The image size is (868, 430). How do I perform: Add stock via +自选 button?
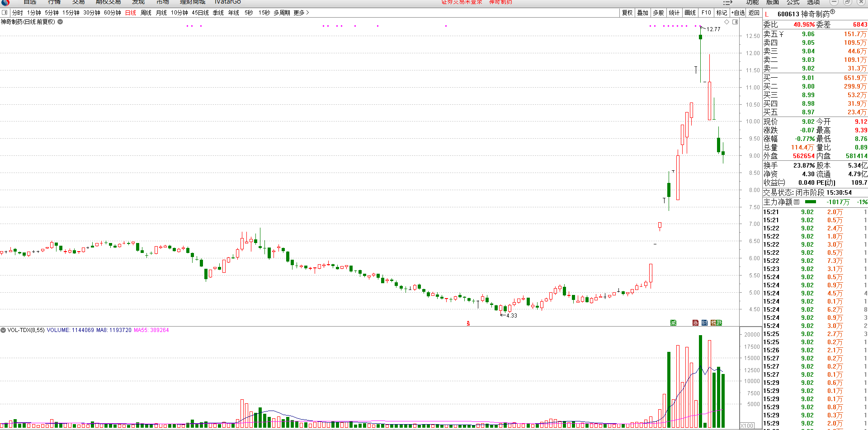pyautogui.click(x=738, y=13)
